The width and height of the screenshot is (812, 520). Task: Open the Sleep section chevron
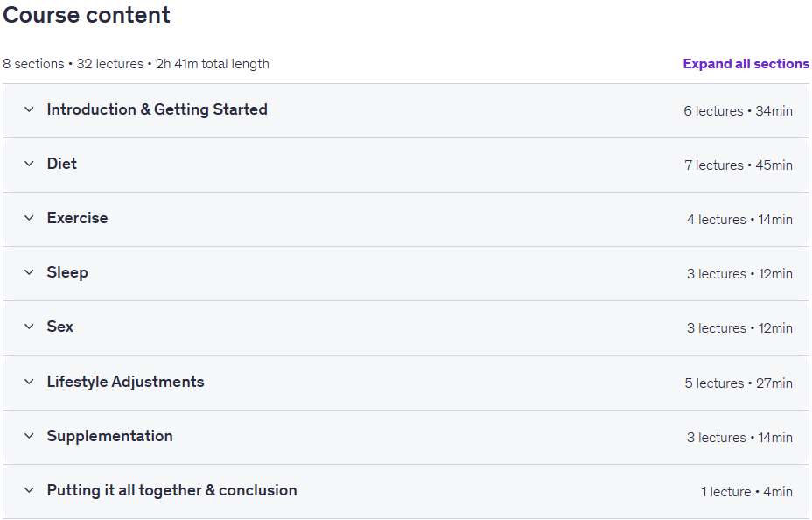point(29,272)
